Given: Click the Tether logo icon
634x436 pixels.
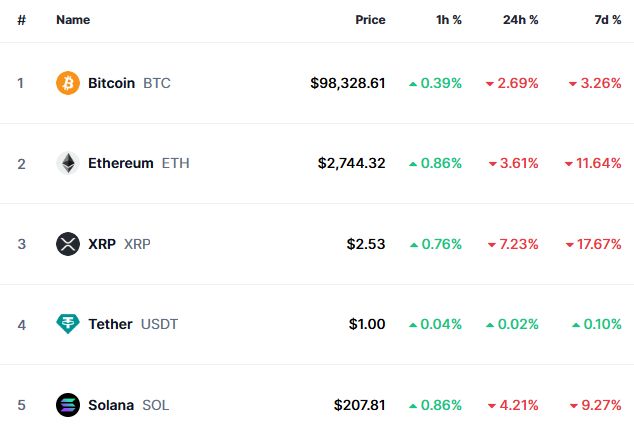Looking at the screenshot, I should [68, 324].
